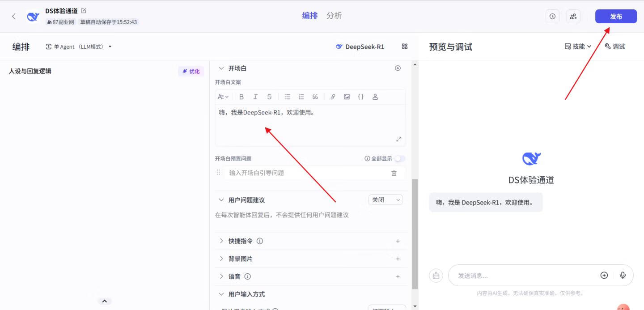Insert an image into the opening message
This screenshot has width=644, height=310.
[347, 96]
